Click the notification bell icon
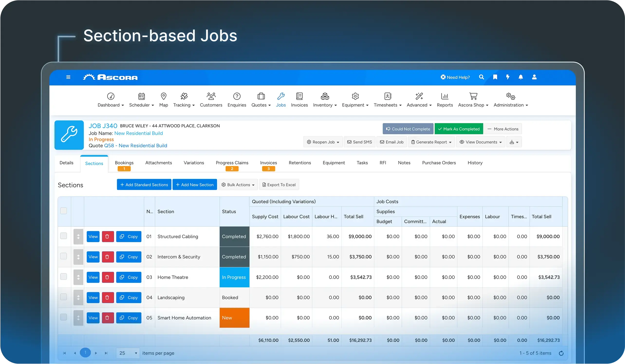The image size is (625, 364). pos(521,77)
